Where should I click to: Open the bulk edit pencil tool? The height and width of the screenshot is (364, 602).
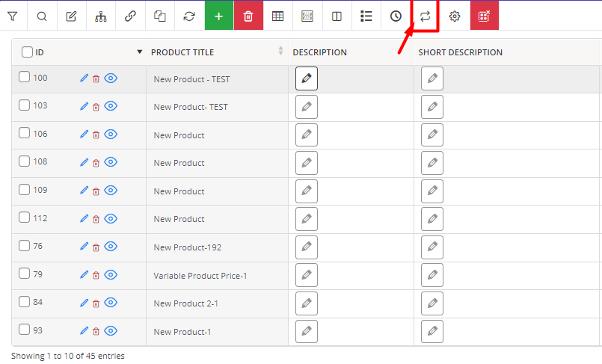click(71, 16)
